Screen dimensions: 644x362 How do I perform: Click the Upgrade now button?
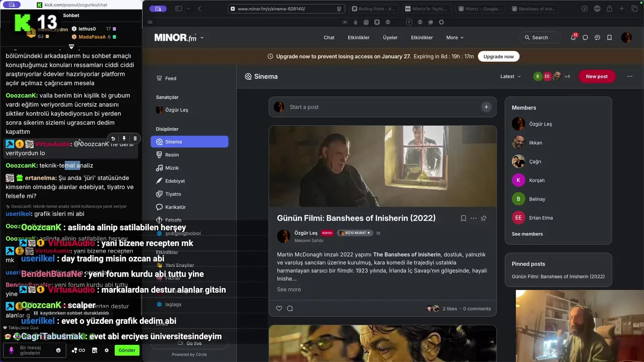pyautogui.click(x=498, y=57)
